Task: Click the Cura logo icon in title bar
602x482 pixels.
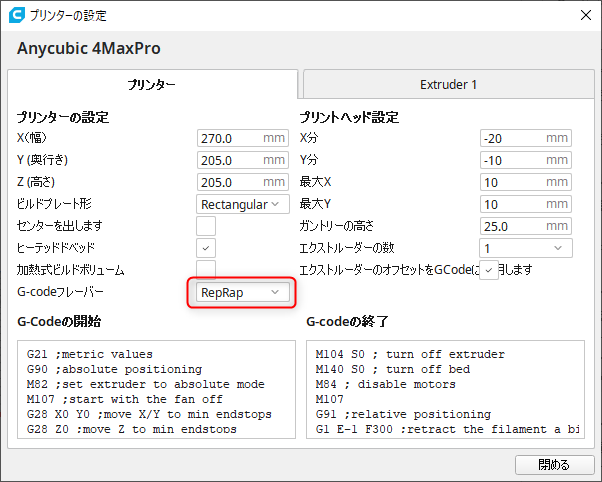Action: tap(17, 15)
